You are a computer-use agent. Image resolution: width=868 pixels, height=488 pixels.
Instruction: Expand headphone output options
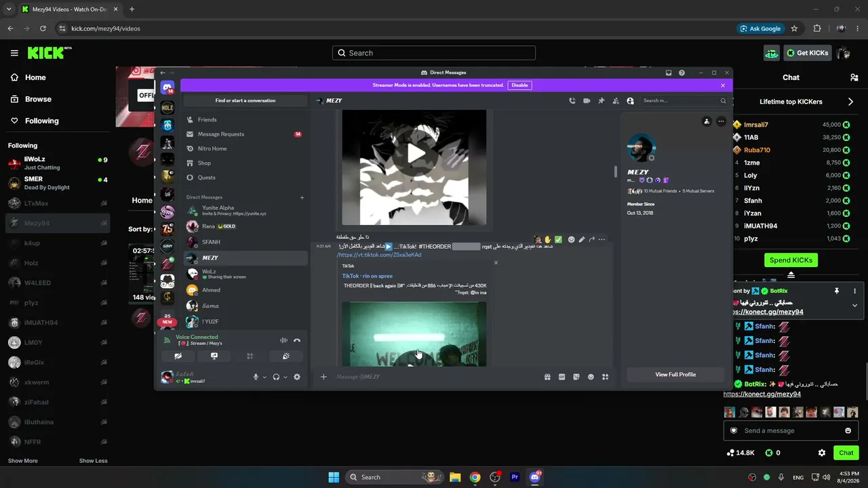[x=285, y=377]
